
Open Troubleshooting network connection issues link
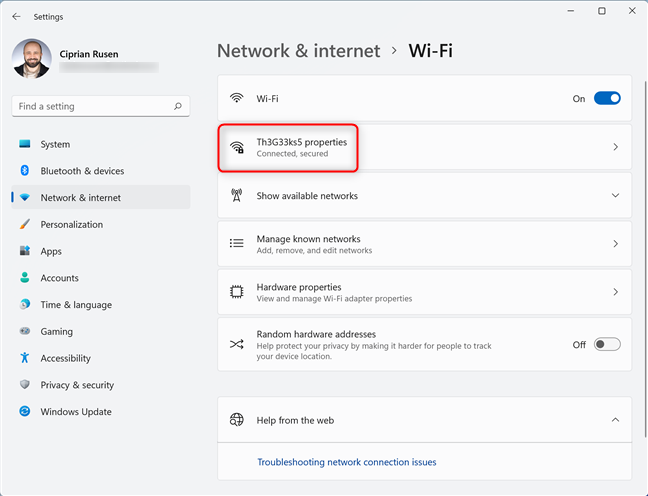(x=347, y=462)
